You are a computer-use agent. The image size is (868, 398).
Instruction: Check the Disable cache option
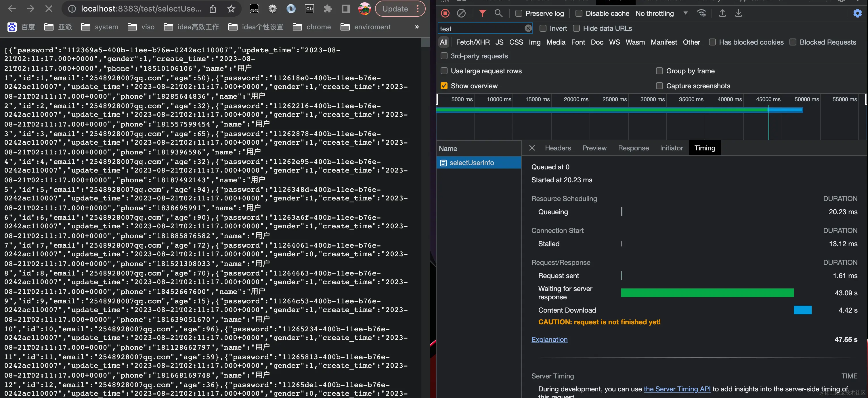579,14
